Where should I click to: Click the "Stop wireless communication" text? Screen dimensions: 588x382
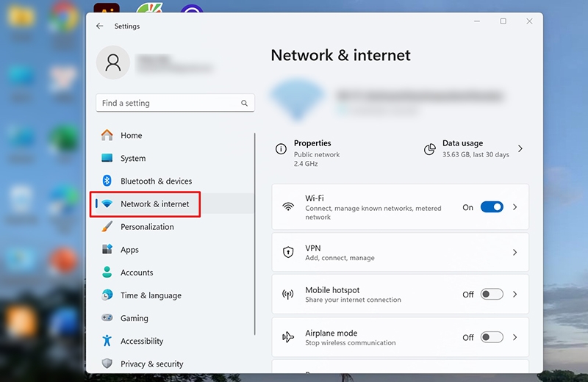[351, 342]
